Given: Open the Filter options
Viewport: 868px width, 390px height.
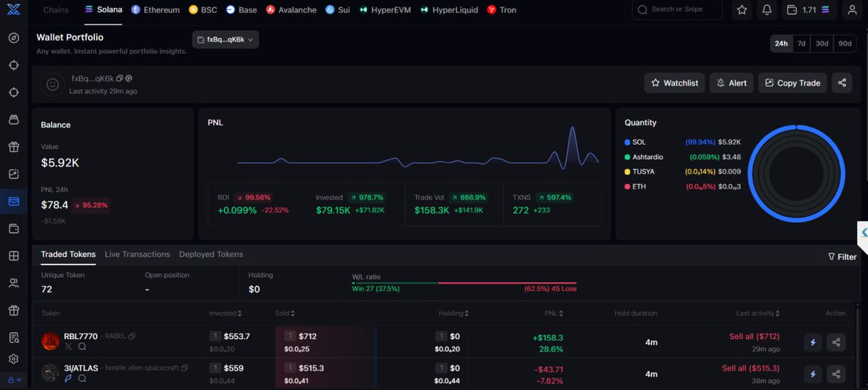Looking at the screenshot, I should [x=843, y=257].
